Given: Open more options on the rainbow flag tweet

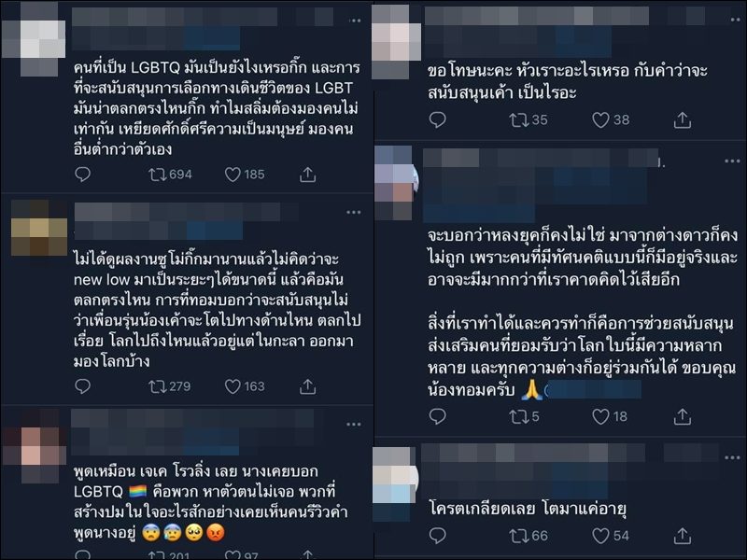Looking at the screenshot, I should pyautogui.click(x=354, y=425).
